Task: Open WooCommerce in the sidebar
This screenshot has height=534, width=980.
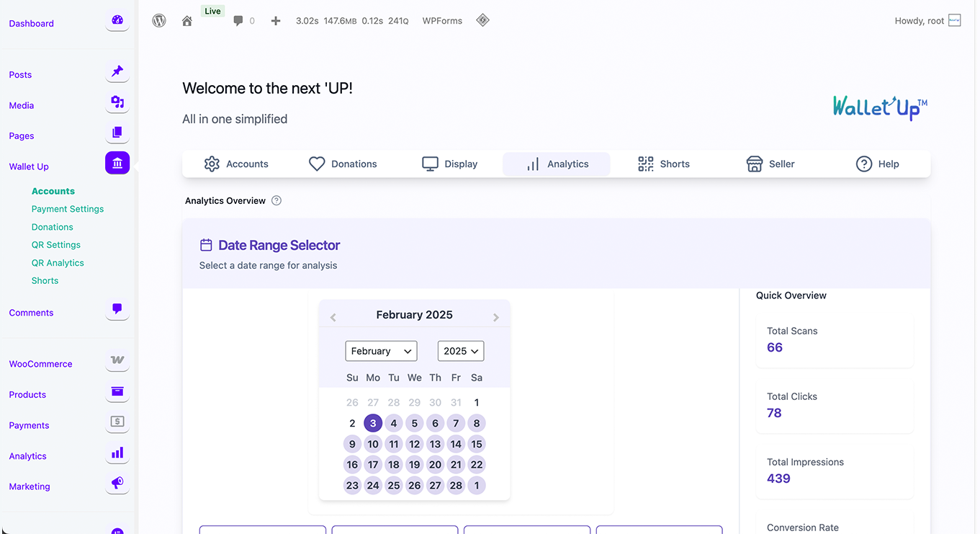Action: pyautogui.click(x=40, y=364)
